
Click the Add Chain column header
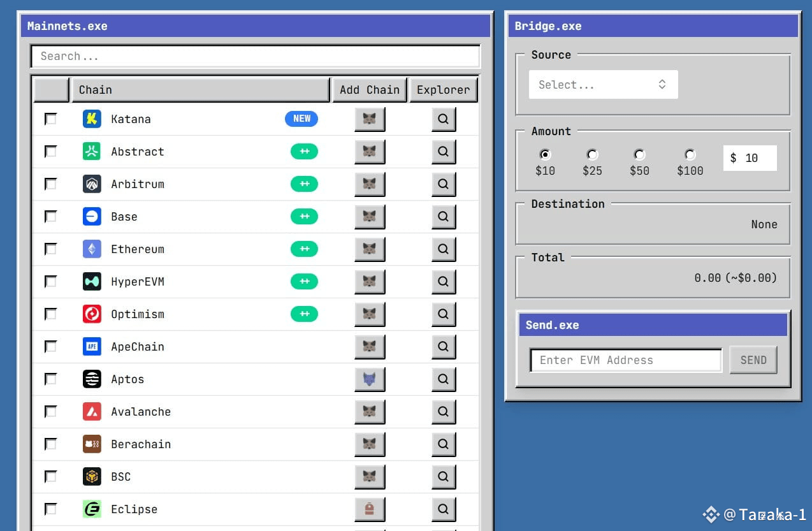[x=369, y=90]
